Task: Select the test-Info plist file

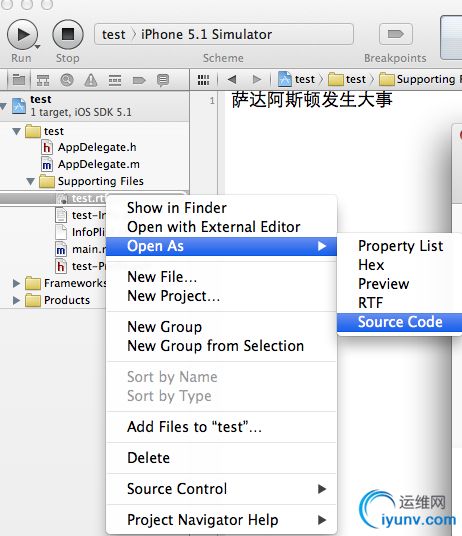Action: tap(81, 215)
